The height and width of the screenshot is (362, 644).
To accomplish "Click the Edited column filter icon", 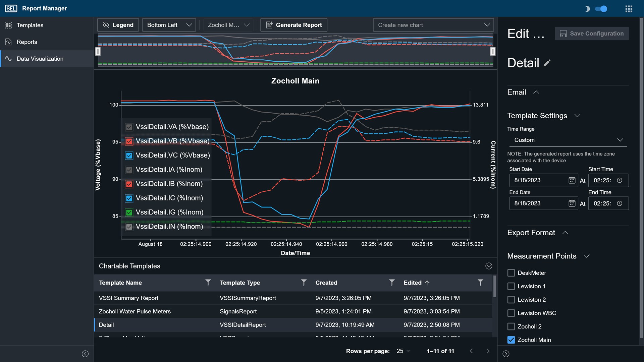I will [x=480, y=283].
